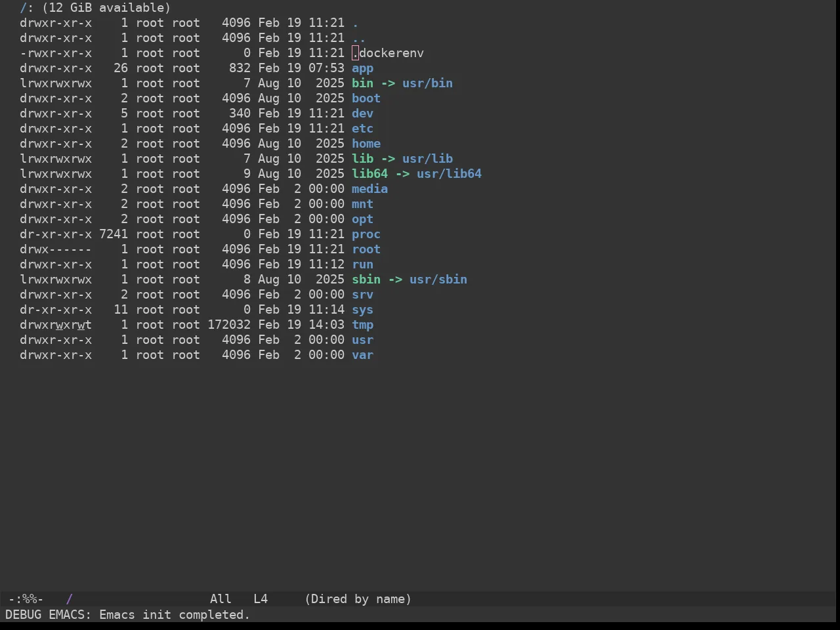Open the tmp directory
This screenshot has width=840, height=630.
click(362, 325)
